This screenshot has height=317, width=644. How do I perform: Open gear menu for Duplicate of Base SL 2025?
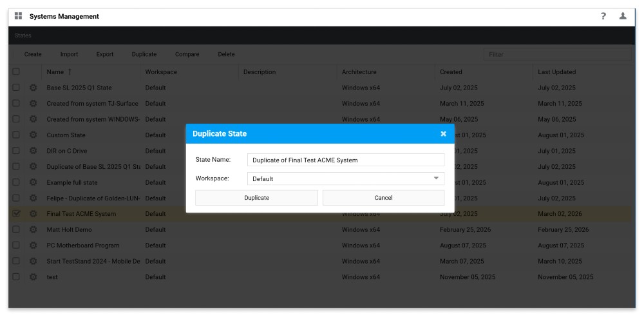33,166
